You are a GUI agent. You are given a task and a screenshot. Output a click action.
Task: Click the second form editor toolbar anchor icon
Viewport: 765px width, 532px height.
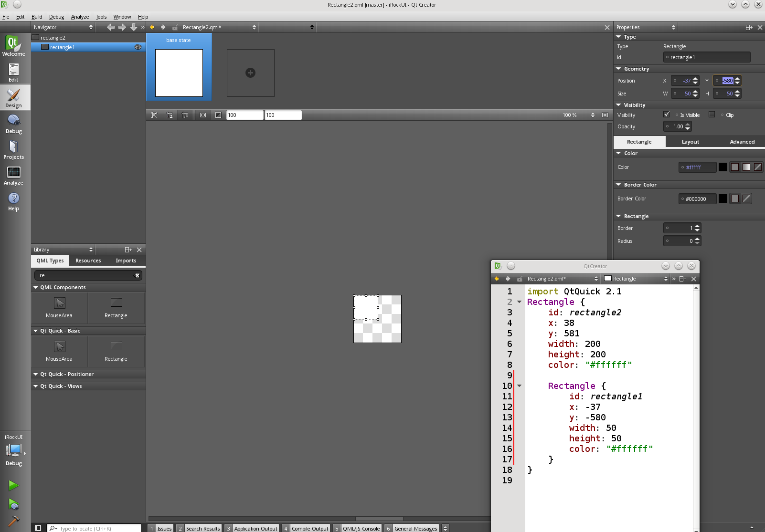tap(170, 115)
